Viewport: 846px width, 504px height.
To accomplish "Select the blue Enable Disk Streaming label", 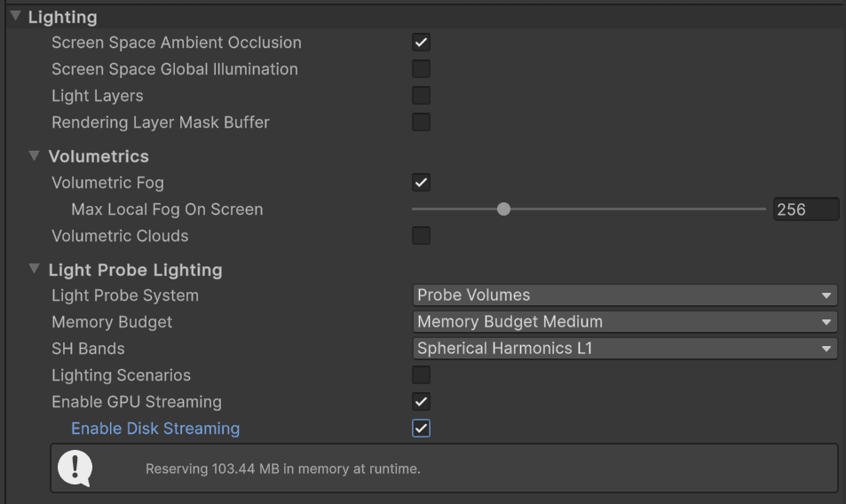I will 155,429.
